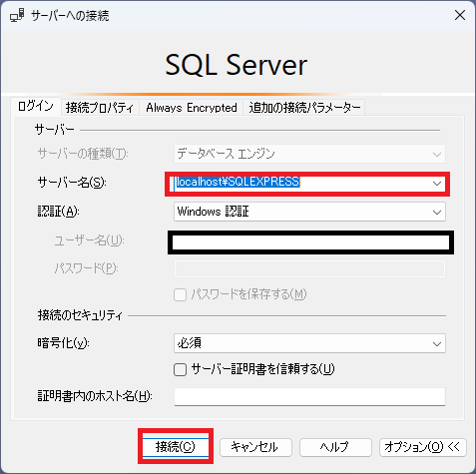Image resolution: width=476 pixels, height=474 pixels.
Task: Click the キャンセル button
Action: click(255, 447)
